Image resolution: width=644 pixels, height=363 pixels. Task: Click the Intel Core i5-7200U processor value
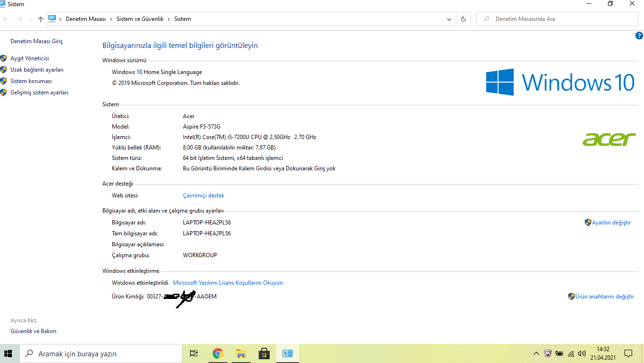(x=249, y=137)
